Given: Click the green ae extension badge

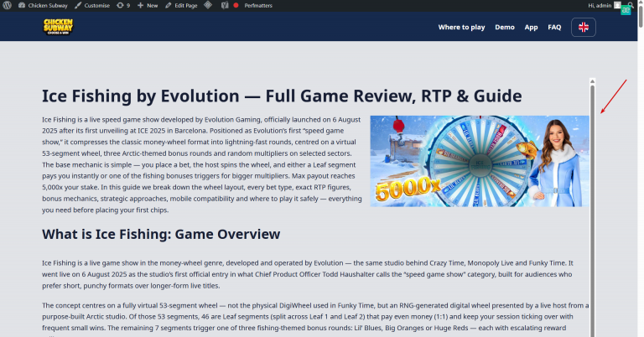Looking at the screenshot, I should [x=626, y=10].
